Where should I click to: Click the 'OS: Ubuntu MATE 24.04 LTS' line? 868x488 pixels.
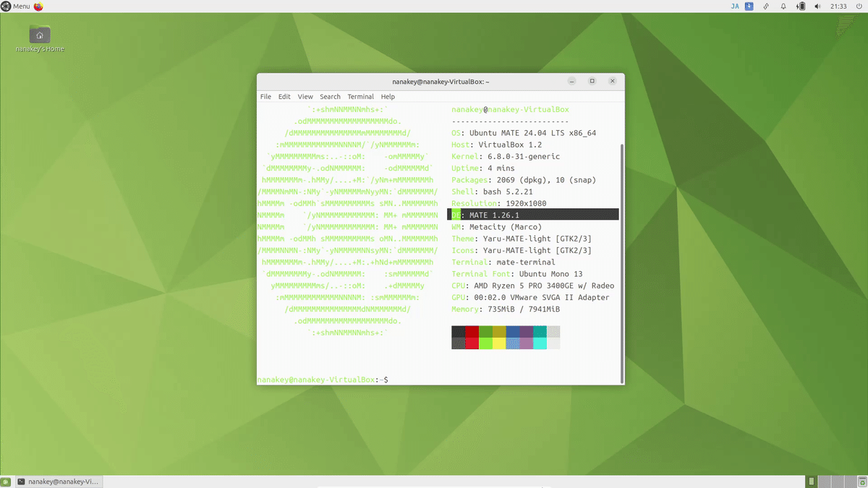click(524, 133)
